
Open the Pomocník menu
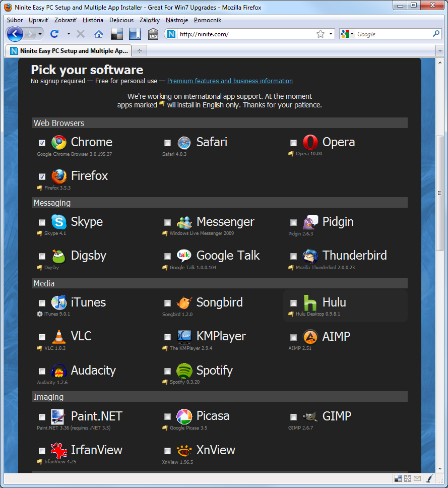[208, 20]
